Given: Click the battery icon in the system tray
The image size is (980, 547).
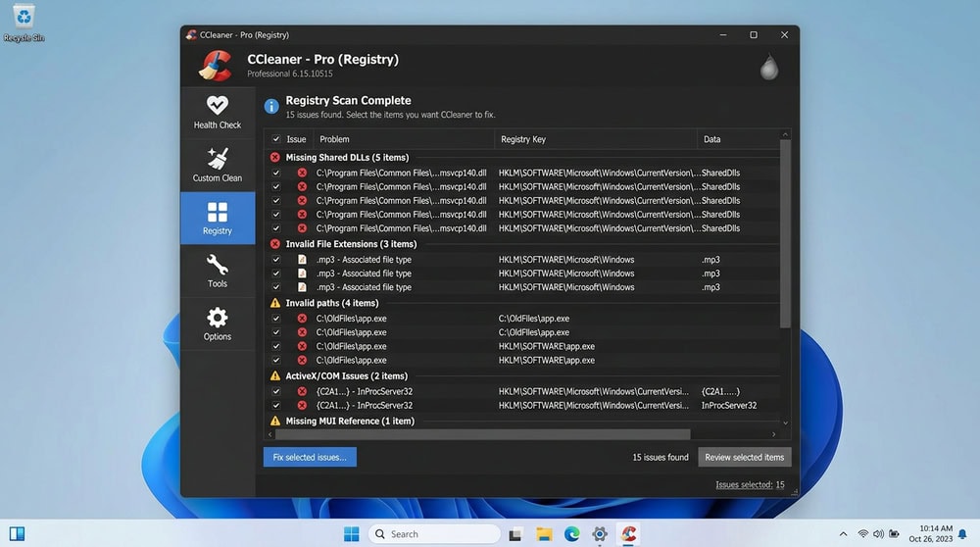Looking at the screenshot, I should coord(895,534).
